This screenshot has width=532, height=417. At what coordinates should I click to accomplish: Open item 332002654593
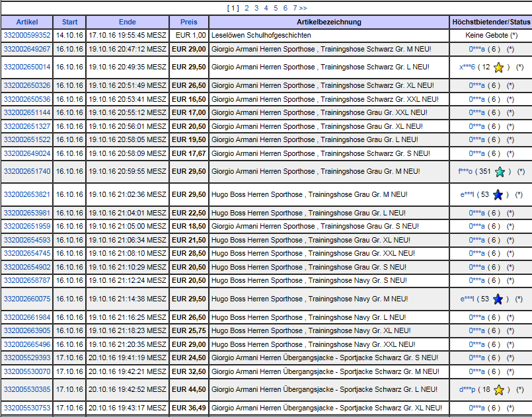[27, 241]
